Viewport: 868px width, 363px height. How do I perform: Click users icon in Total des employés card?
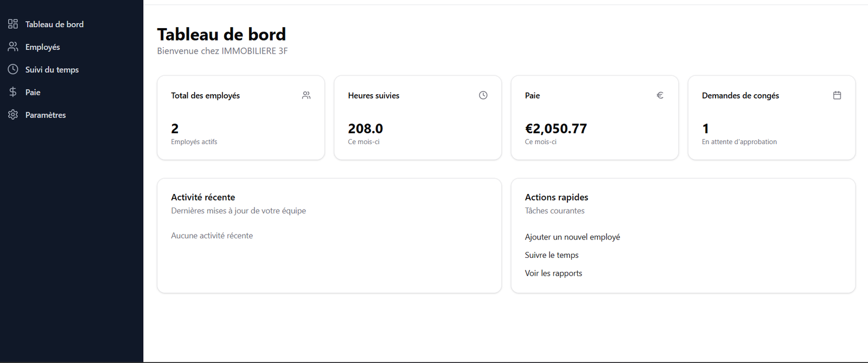pyautogui.click(x=307, y=95)
